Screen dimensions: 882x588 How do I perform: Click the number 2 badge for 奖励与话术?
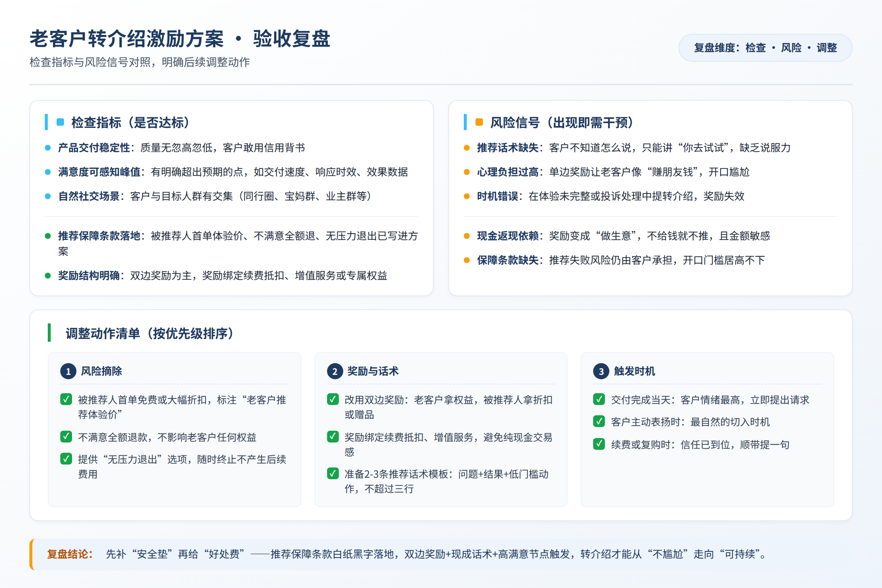[x=335, y=371]
